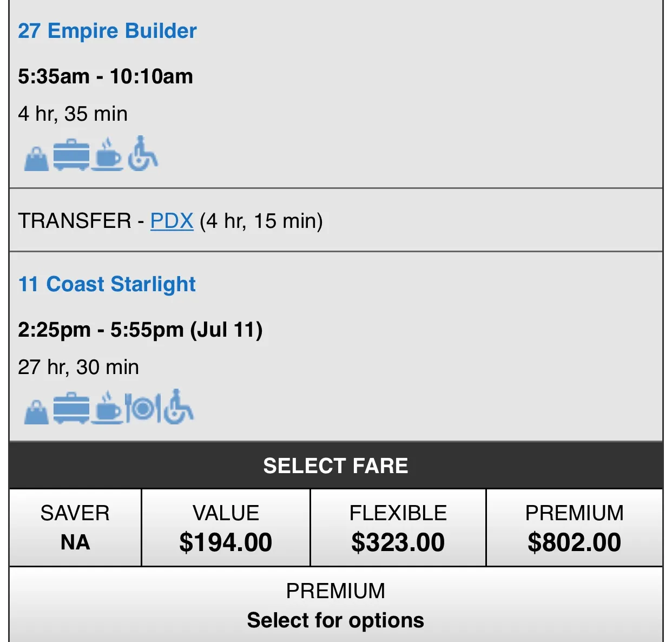Expand Premium Select for options
Viewport: 672px width, 642px height.
click(336, 605)
